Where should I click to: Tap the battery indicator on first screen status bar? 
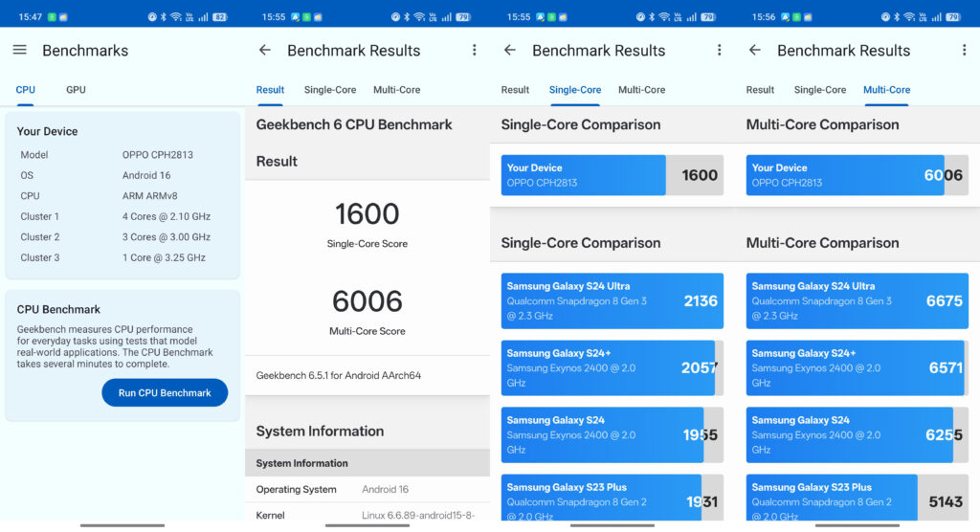click(219, 17)
